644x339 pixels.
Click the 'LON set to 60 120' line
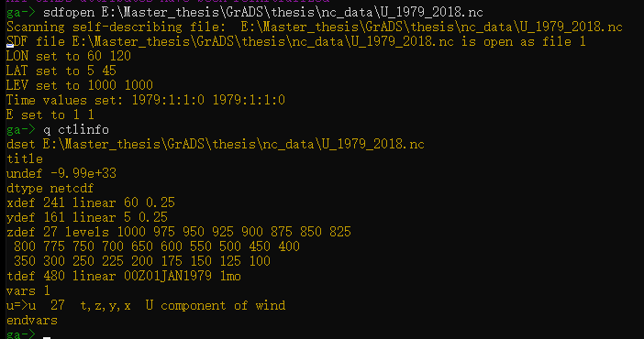tap(69, 56)
